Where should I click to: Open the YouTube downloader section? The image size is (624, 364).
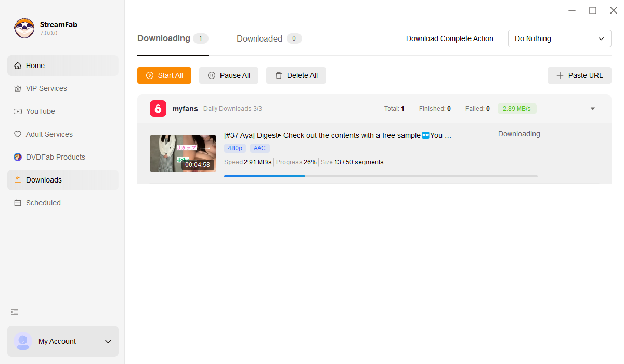(41, 111)
